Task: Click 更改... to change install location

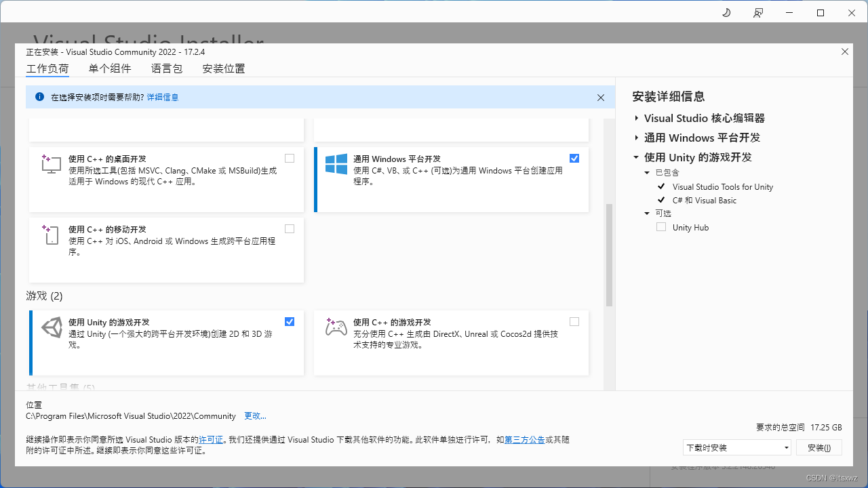Action: coord(255,416)
